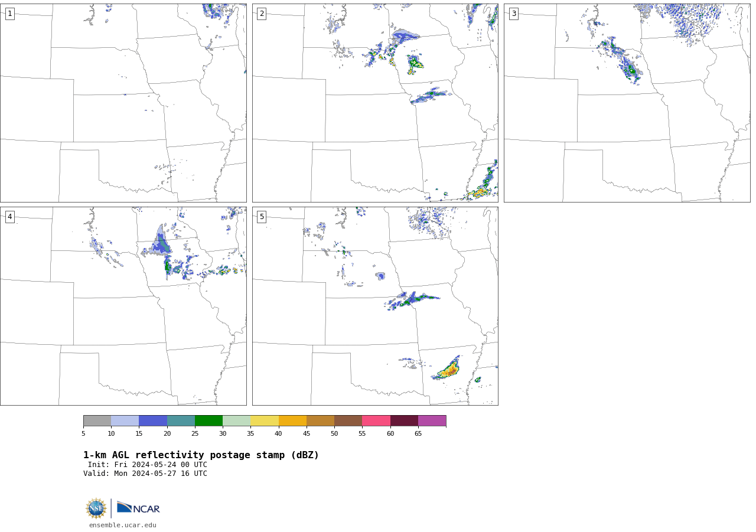The height and width of the screenshot is (532, 756).
Task: Click the light blue 10-15 dBZ swatch
Action: [125, 420]
